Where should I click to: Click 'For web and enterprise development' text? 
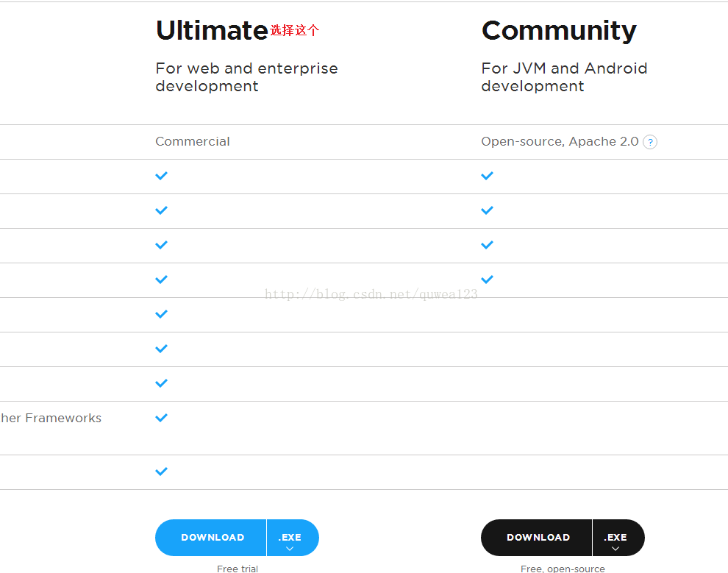[246, 77]
